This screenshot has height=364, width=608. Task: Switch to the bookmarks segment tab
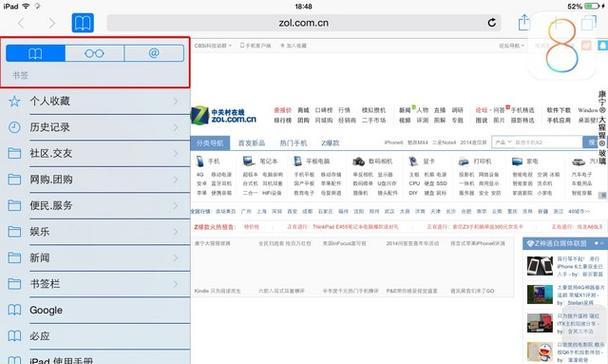[36, 53]
